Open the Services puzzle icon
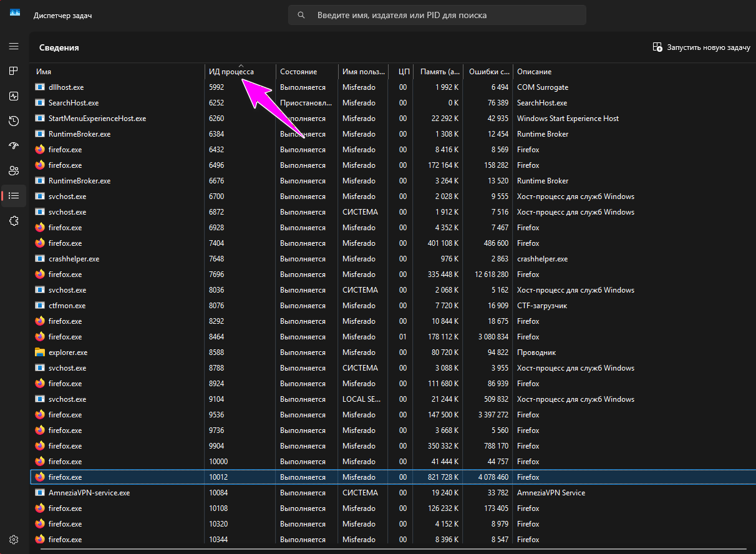Image resolution: width=756 pixels, height=554 pixels. click(x=14, y=221)
